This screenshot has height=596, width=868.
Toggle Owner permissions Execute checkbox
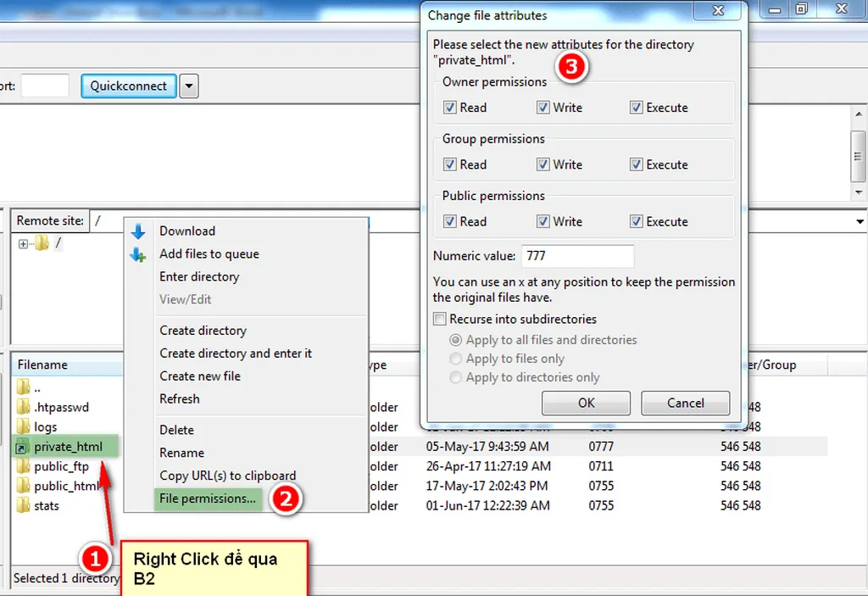[x=636, y=108]
